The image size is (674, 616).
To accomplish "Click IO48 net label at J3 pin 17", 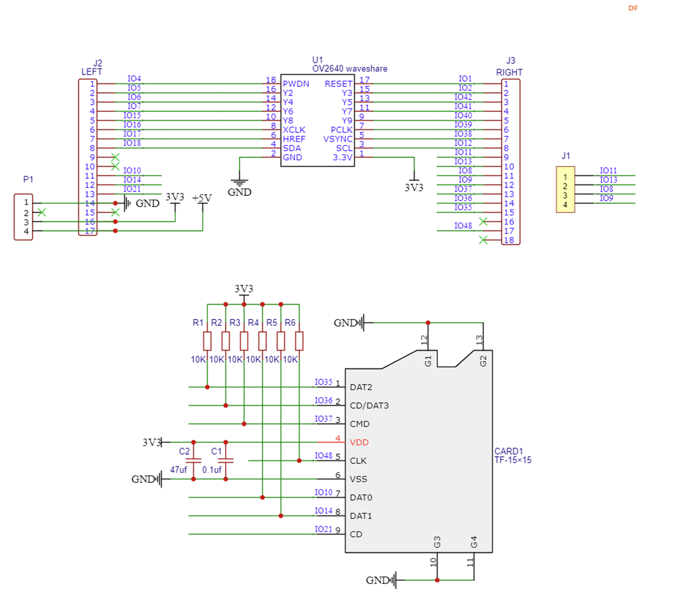I will click(463, 226).
